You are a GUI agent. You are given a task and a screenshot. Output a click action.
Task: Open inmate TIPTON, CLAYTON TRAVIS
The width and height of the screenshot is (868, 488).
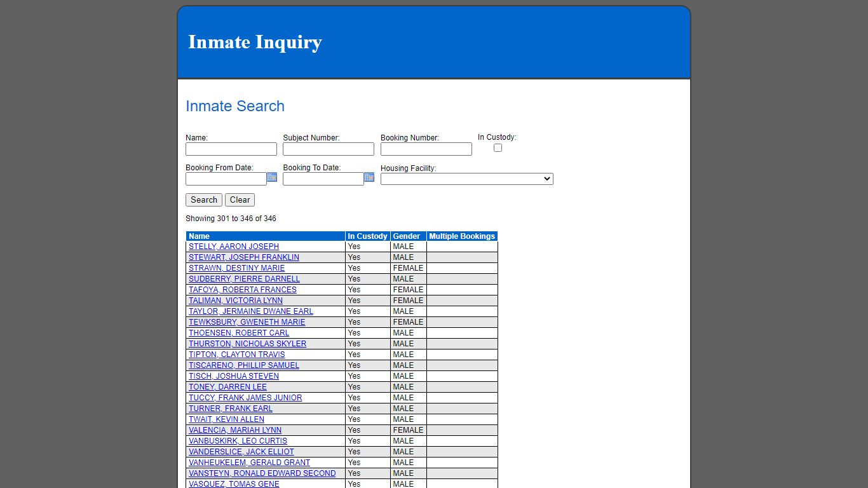pos(237,355)
